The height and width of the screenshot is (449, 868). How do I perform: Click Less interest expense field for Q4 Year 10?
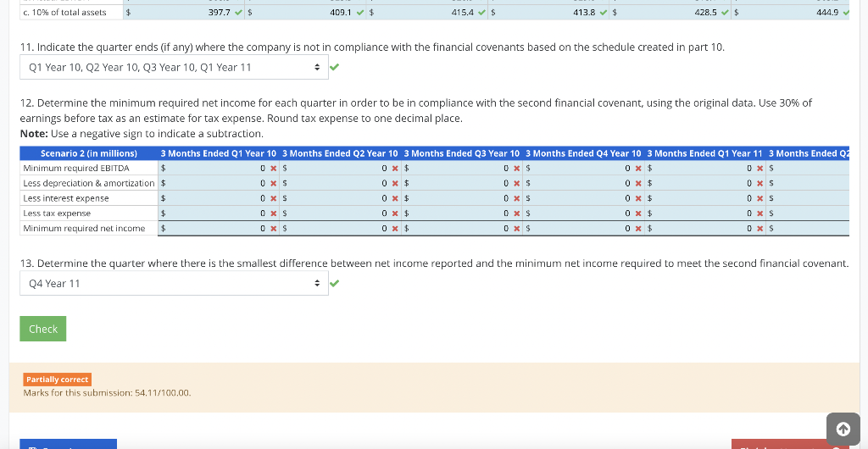point(582,198)
